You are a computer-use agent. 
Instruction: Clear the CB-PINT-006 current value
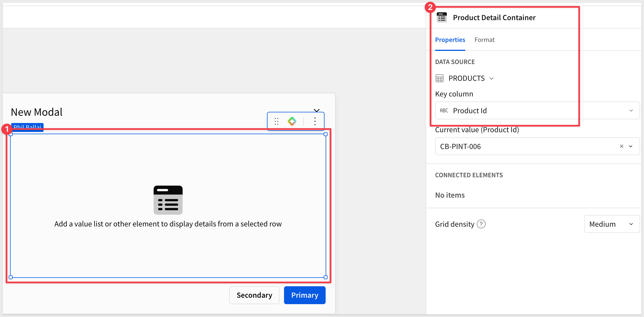point(622,146)
